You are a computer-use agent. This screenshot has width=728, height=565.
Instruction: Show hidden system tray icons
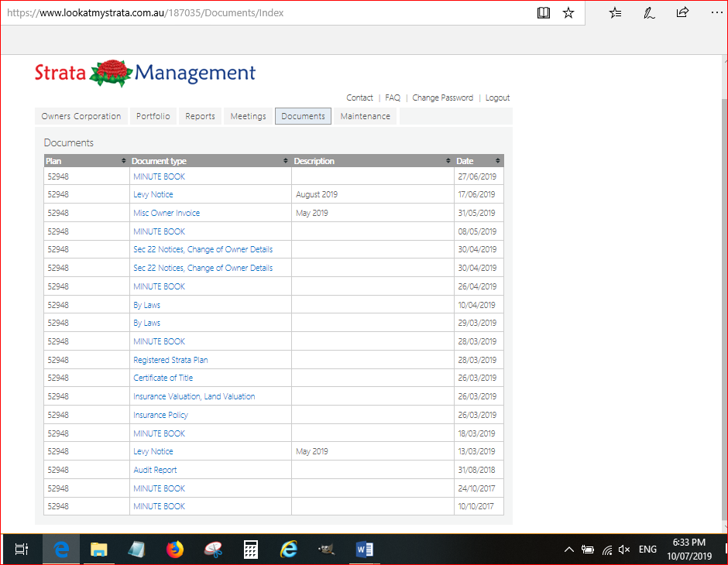pos(568,550)
